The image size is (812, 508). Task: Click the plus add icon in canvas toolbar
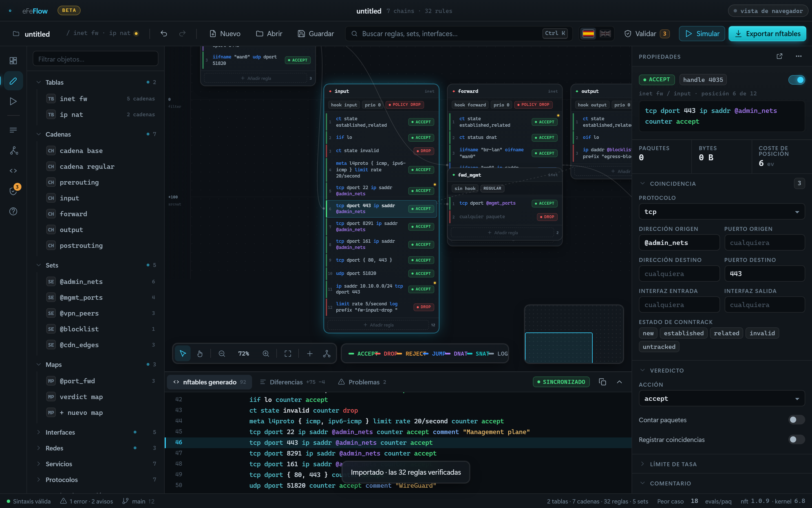pyautogui.click(x=310, y=353)
